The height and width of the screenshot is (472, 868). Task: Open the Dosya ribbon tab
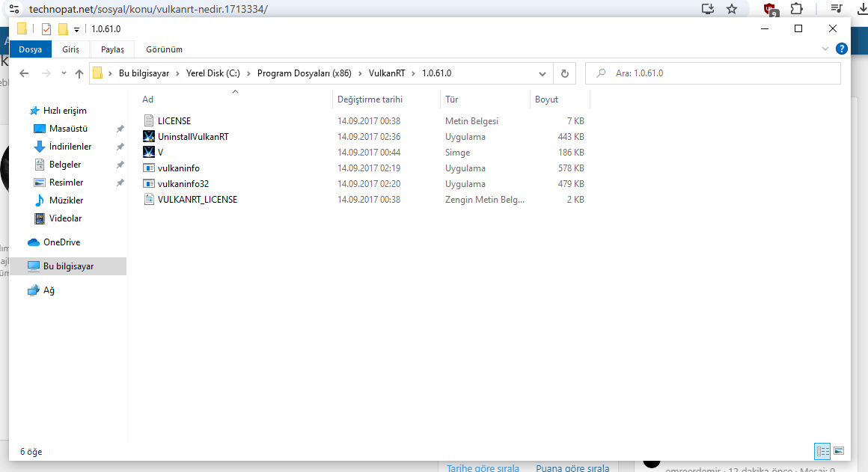(x=31, y=49)
